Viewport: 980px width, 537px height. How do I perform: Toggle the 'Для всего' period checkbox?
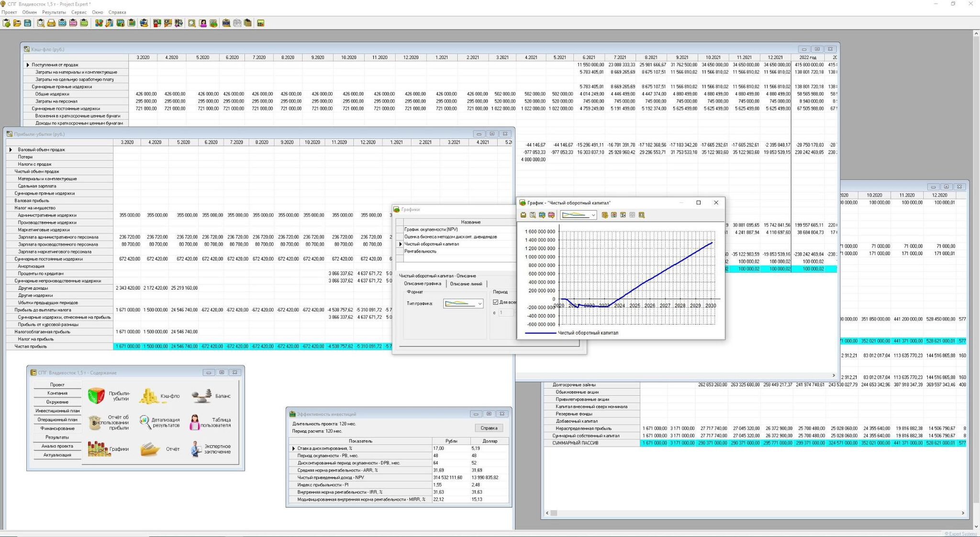coord(496,302)
